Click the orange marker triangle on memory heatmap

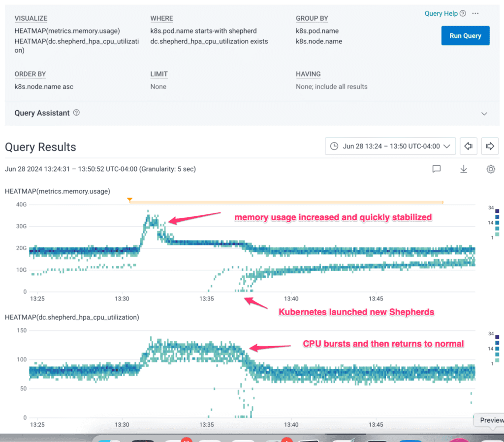(129, 200)
